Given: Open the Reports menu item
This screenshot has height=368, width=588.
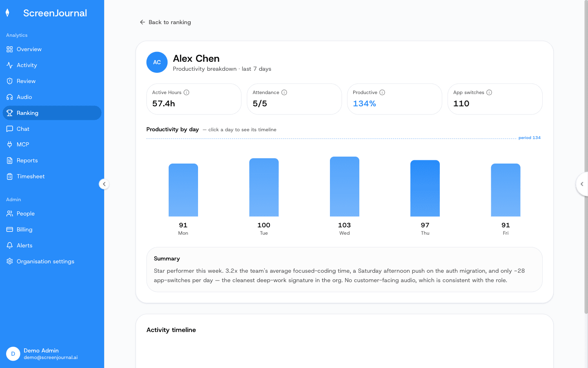Looking at the screenshot, I should pos(52,161).
